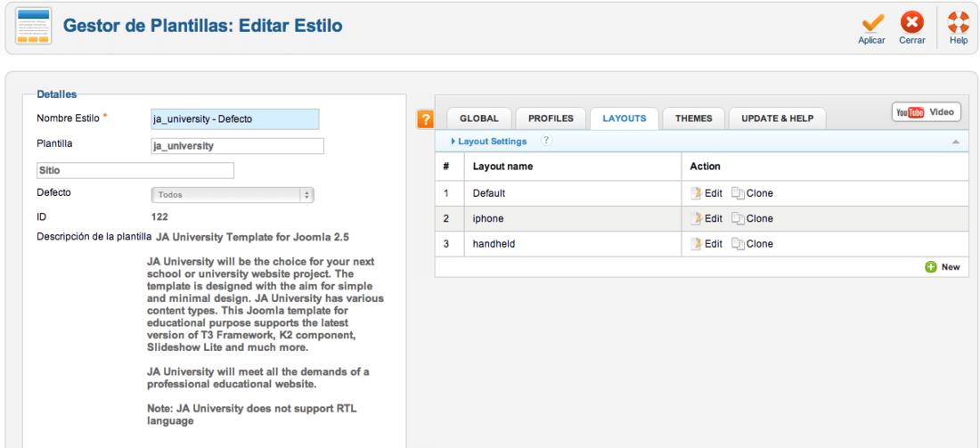Switch to the GLOBAL tab
This screenshot has width=980, height=448.
point(479,118)
